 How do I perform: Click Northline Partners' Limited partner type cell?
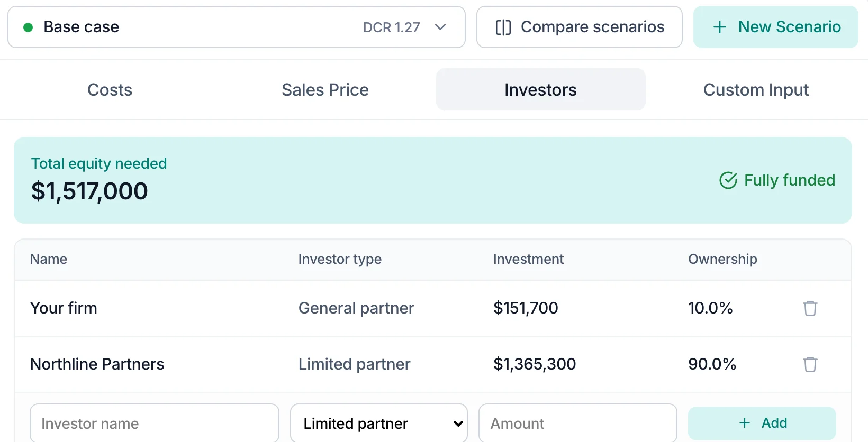[354, 364]
